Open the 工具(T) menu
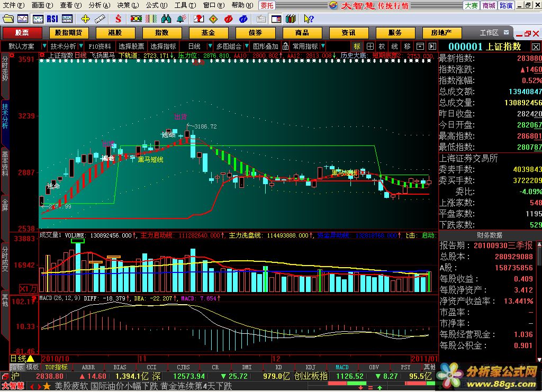The height and width of the screenshot is (392, 542). pos(185,5)
